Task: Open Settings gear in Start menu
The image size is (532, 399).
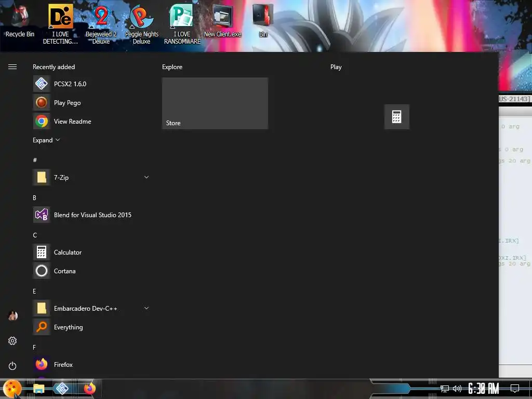Action: [12, 341]
